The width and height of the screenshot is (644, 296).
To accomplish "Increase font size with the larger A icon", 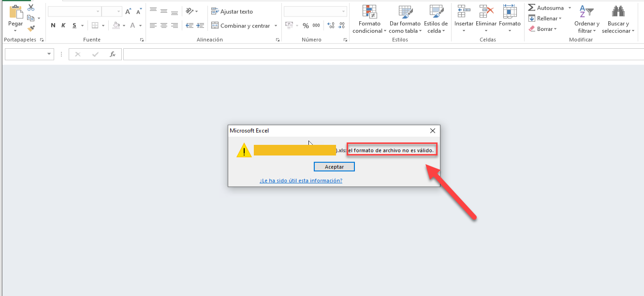I will (x=128, y=12).
